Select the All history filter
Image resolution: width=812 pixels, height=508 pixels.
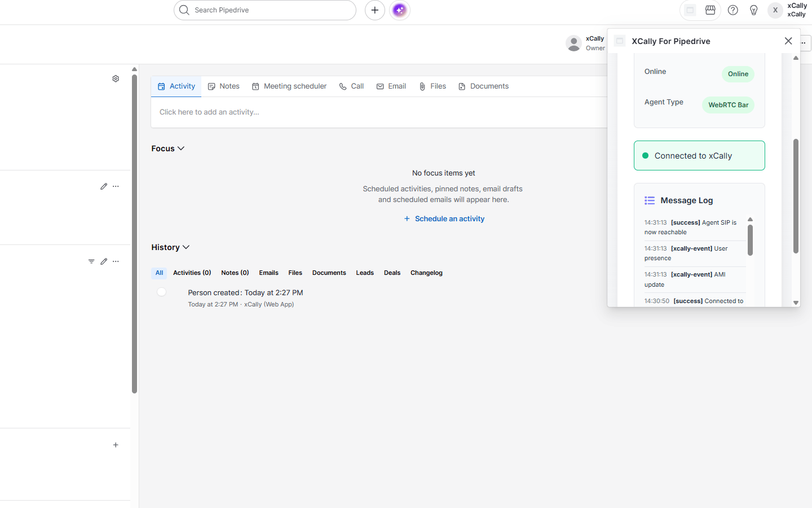(160, 273)
